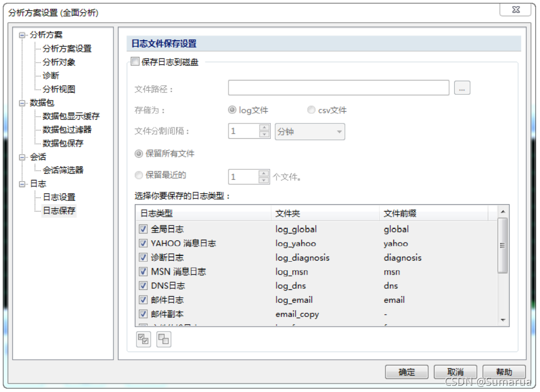Click the log_msn folder cell
This screenshot has width=540, height=392.
292,271
